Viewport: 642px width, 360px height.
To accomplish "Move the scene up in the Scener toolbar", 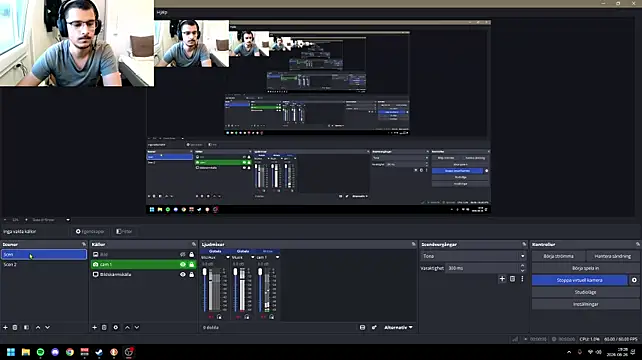I will (38, 328).
